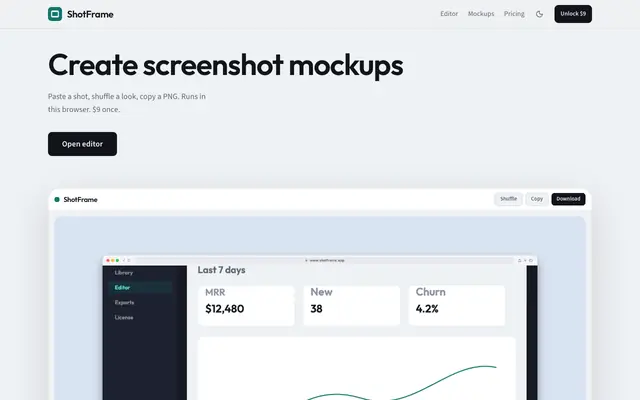Click the Copy button in preview toolbar
640x400 pixels.
[x=537, y=199]
